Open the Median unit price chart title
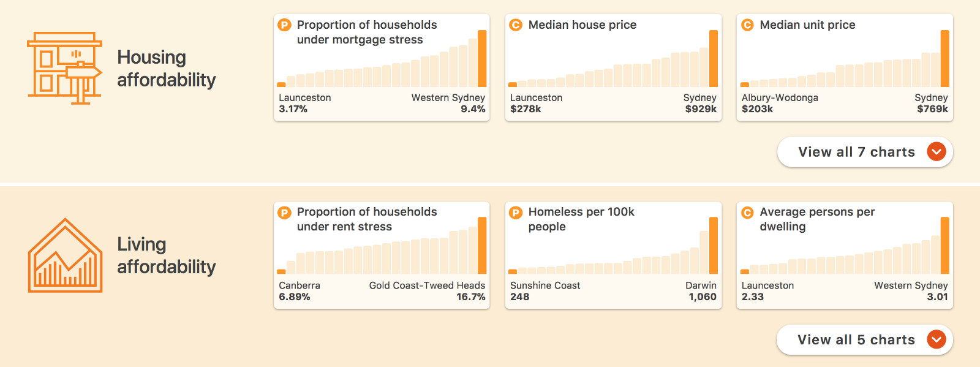The width and height of the screenshot is (980, 367). coord(807,25)
